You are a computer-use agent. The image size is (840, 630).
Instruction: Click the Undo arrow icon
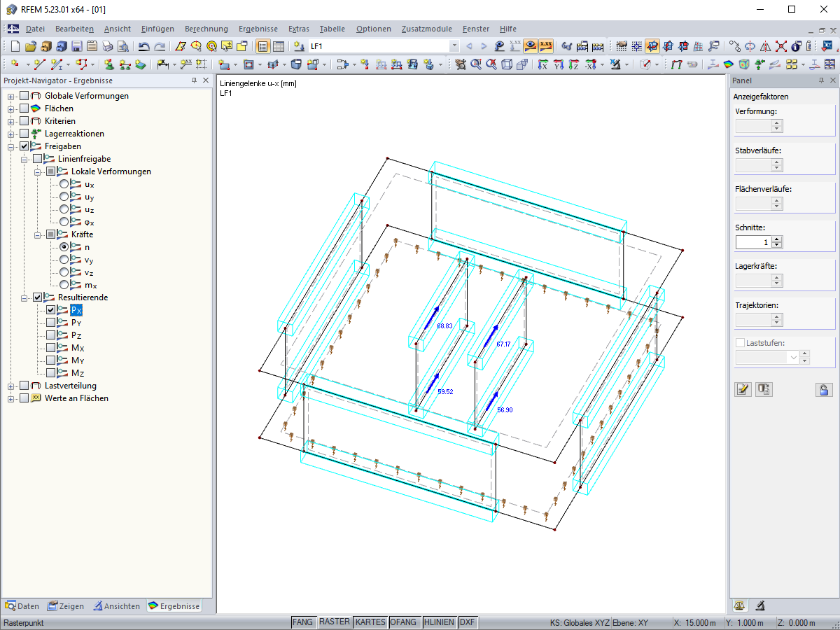pyautogui.click(x=143, y=46)
